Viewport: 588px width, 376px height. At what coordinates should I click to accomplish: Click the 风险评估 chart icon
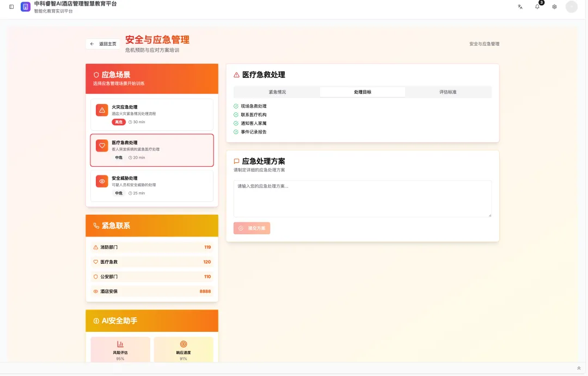pyautogui.click(x=120, y=344)
